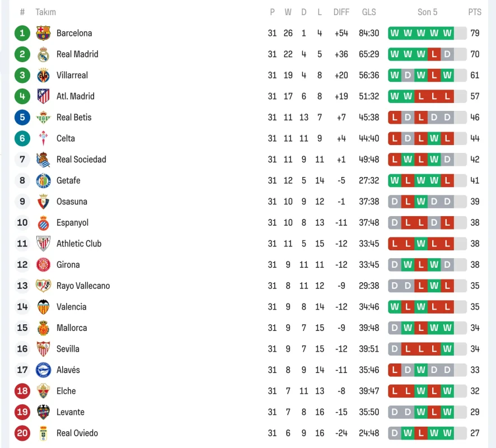Click the Son 5 form column header

click(x=427, y=12)
